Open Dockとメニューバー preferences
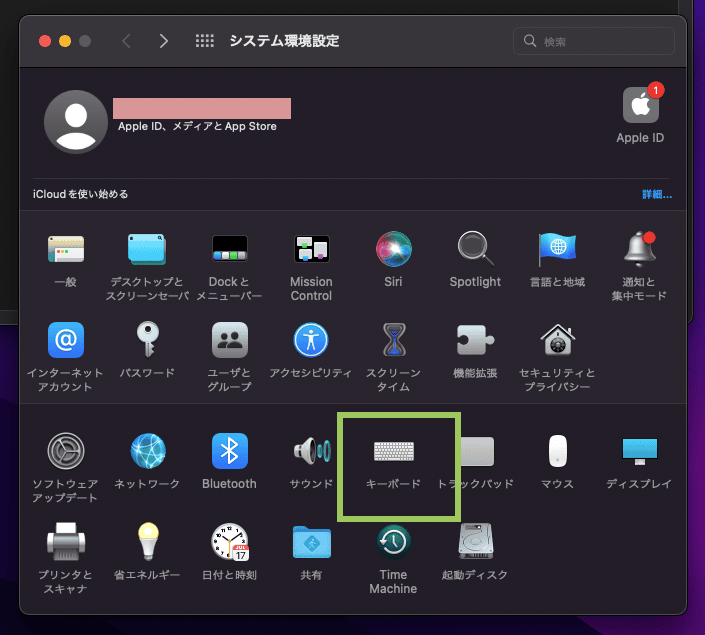This screenshot has width=705, height=635. coord(229,249)
